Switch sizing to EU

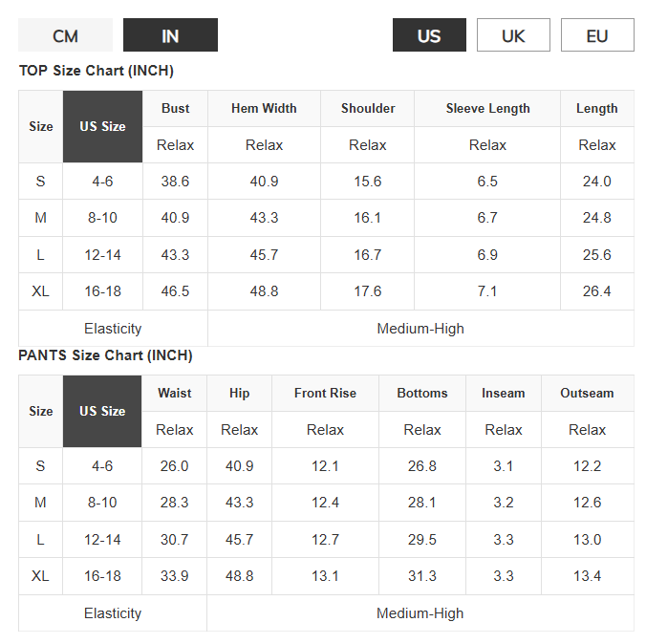(597, 35)
